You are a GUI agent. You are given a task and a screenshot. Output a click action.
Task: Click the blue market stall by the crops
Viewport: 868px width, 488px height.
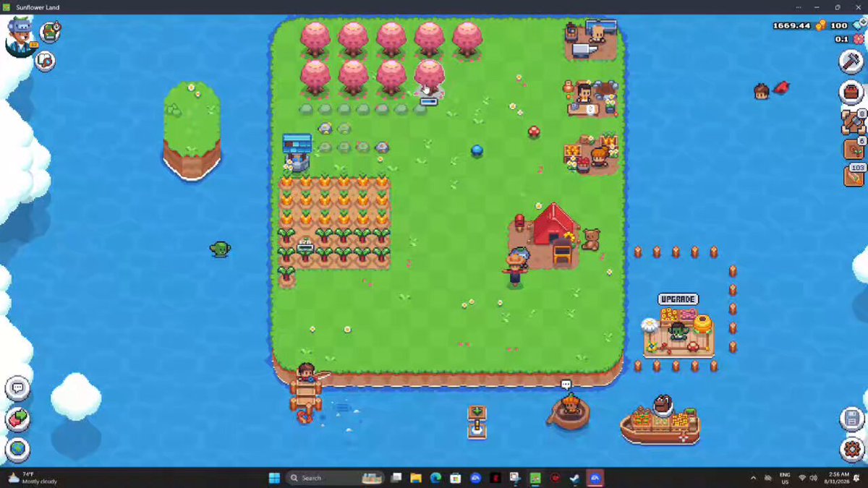(297, 151)
